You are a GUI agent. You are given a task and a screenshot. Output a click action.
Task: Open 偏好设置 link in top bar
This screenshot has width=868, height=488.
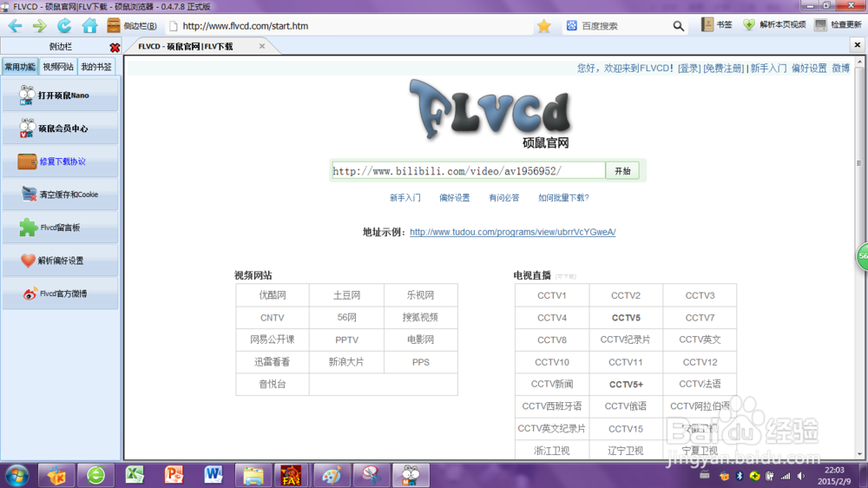tap(809, 68)
